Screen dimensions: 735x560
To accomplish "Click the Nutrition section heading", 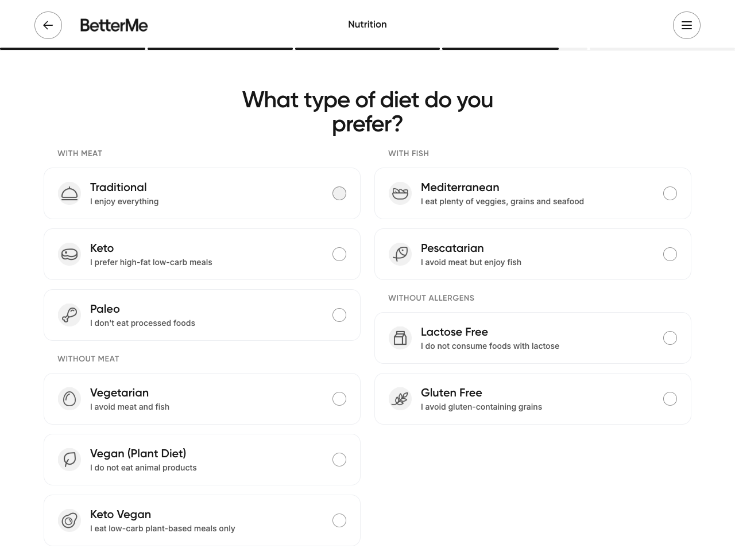I will (367, 24).
